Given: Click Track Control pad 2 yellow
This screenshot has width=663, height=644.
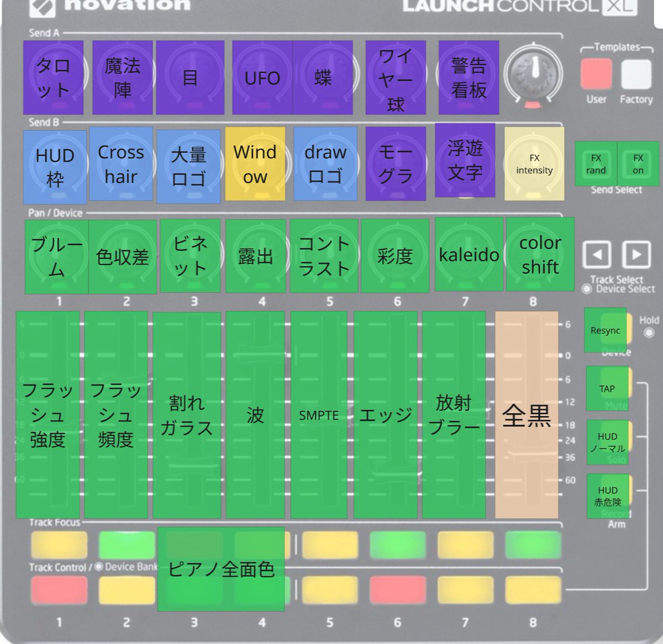Looking at the screenshot, I should (x=127, y=590).
